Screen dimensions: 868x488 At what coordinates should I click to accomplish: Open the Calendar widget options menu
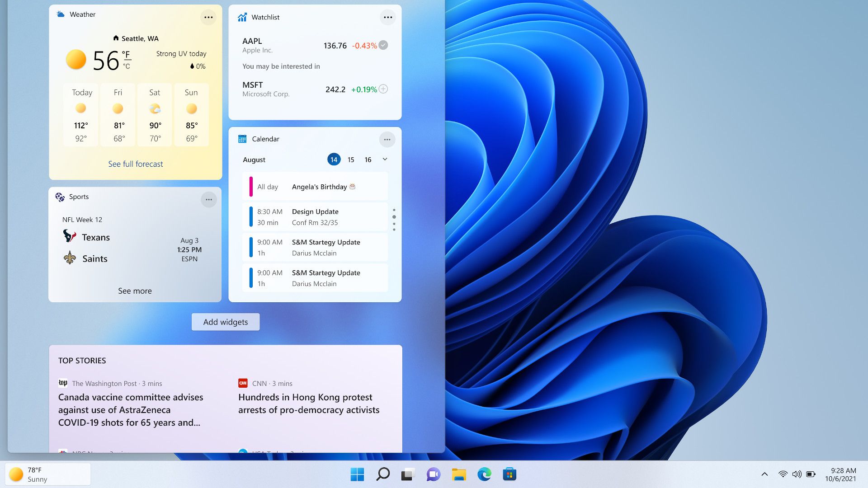tap(387, 139)
